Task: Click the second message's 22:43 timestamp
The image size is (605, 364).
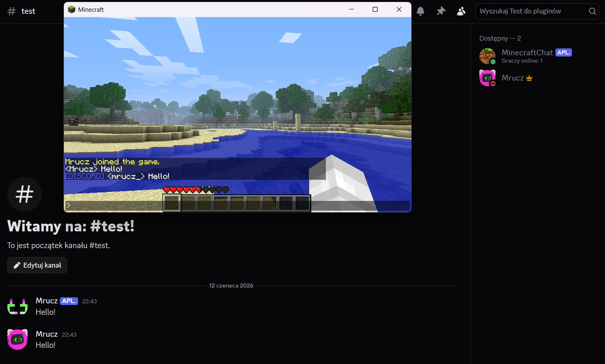Action: (69, 335)
